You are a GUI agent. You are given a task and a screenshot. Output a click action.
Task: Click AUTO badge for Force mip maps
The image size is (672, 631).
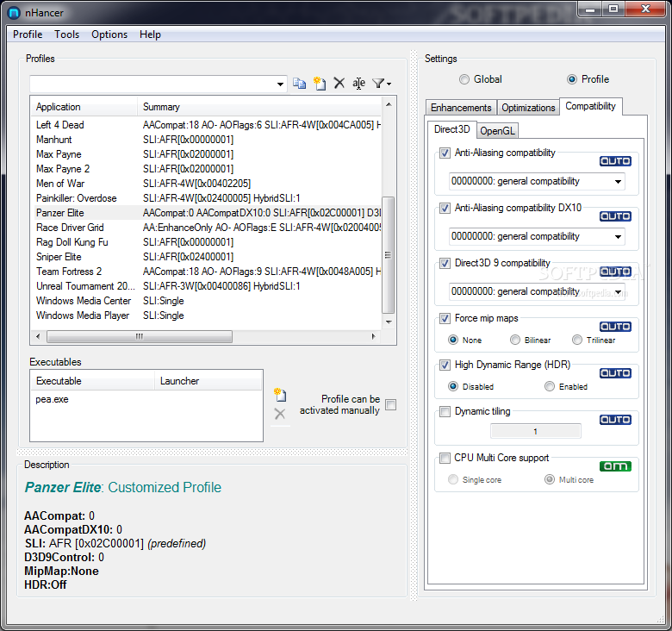tap(615, 327)
